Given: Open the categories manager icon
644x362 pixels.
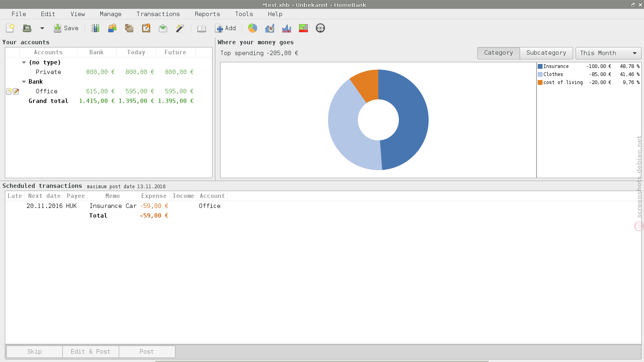Looking at the screenshot, I should pyautogui.click(x=129, y=28).
